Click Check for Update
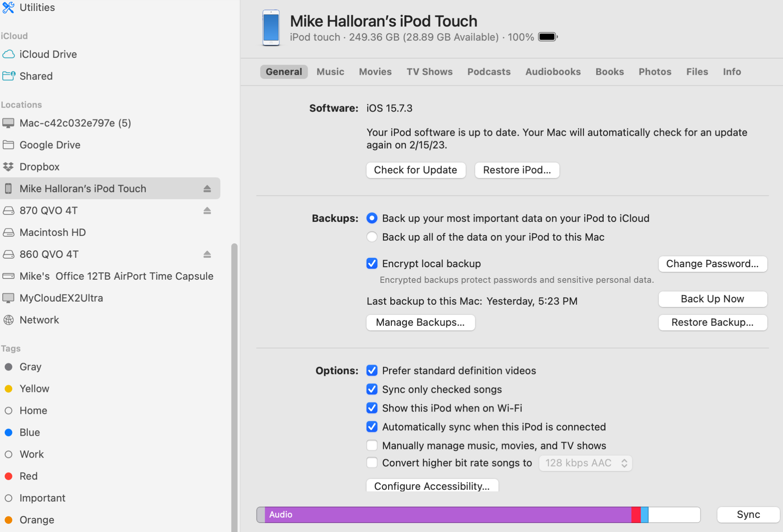 (415, 170)
